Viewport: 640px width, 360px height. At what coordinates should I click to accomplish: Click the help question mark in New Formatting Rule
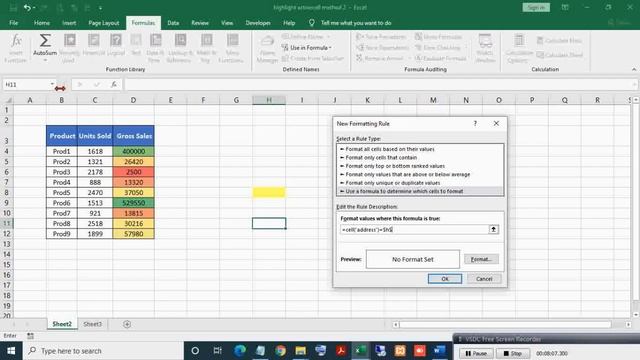[x=475, y=123]
